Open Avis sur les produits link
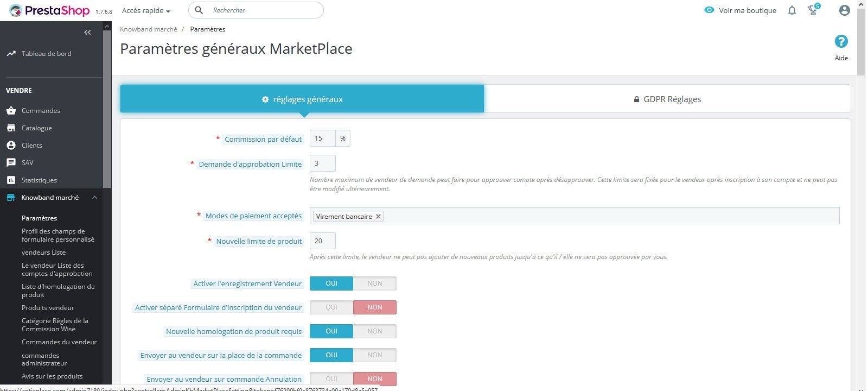Viewport: 868px width, 391px height. click(x=52, y=376)
